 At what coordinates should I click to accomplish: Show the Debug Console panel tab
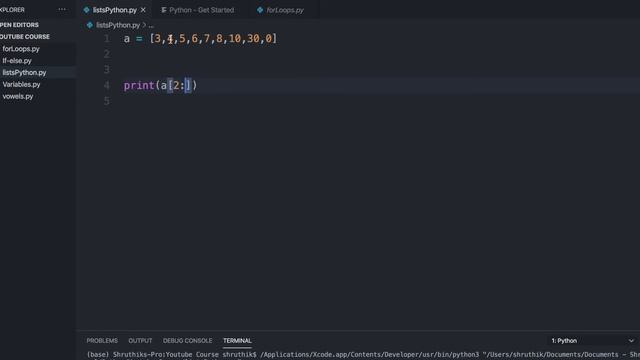tap(187, 340)
